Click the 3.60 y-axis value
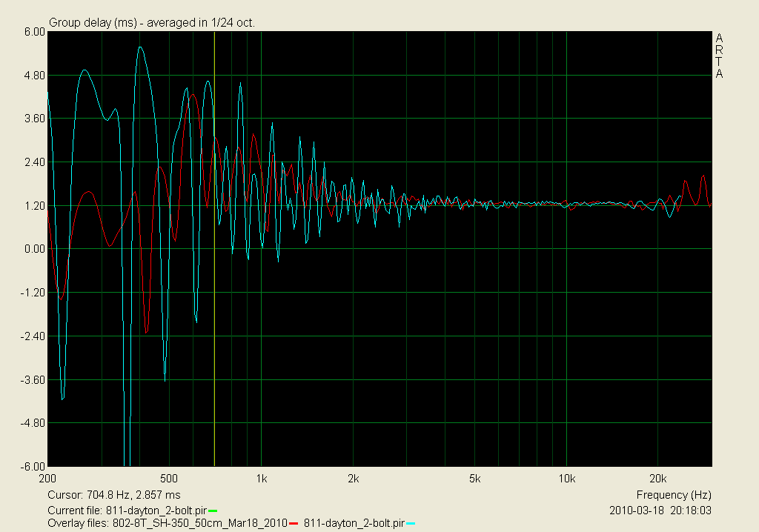759x532 pixels. point(34,119)
